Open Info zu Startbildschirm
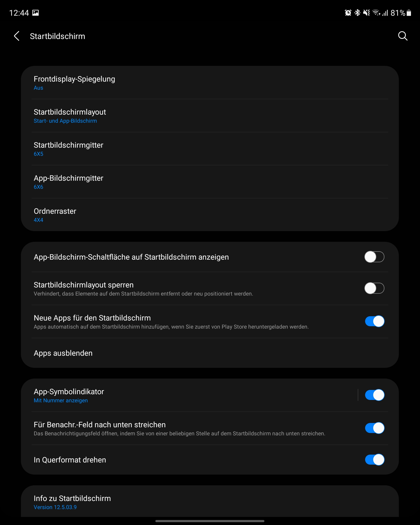 [72, 502]
